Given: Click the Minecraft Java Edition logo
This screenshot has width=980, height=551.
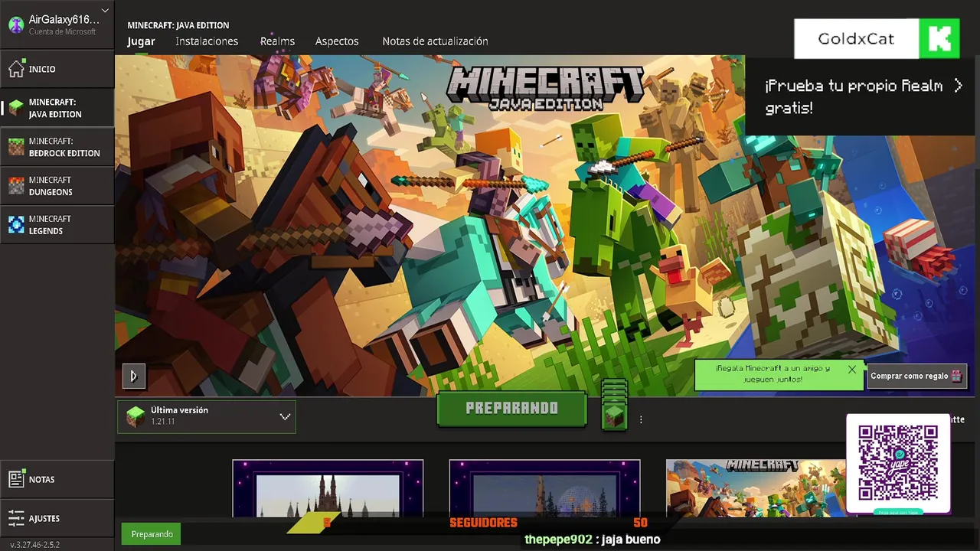Looking at the screenshot, I should click(545, 87).
